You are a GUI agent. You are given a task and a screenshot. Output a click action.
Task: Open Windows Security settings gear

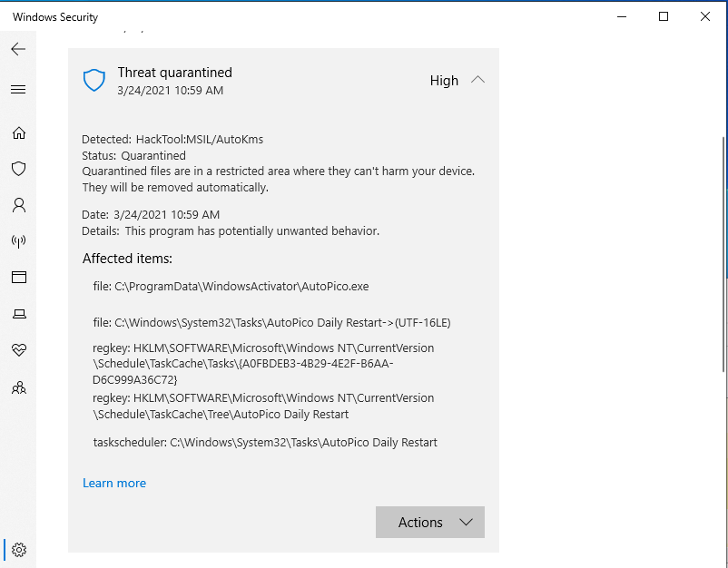pos(18,550)
